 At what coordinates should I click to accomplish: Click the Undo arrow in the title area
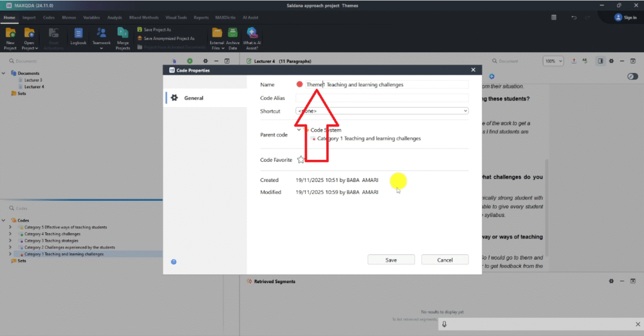574,18
